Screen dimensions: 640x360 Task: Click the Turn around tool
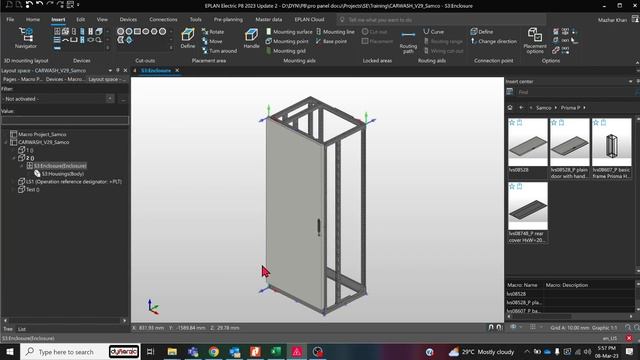tap(219, 51)
